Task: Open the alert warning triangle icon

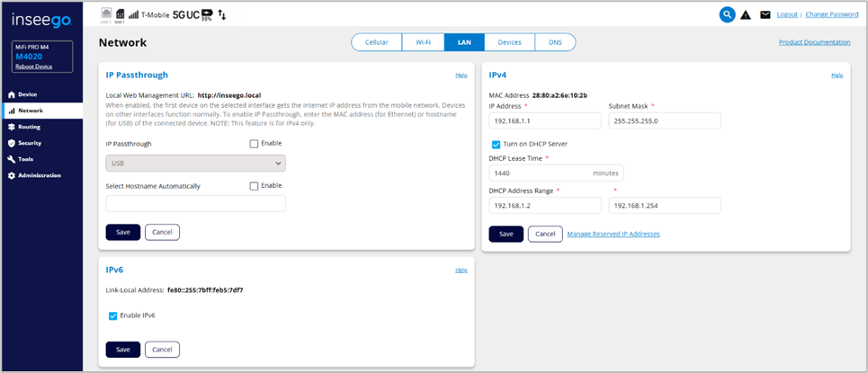Action: [746, 15]
